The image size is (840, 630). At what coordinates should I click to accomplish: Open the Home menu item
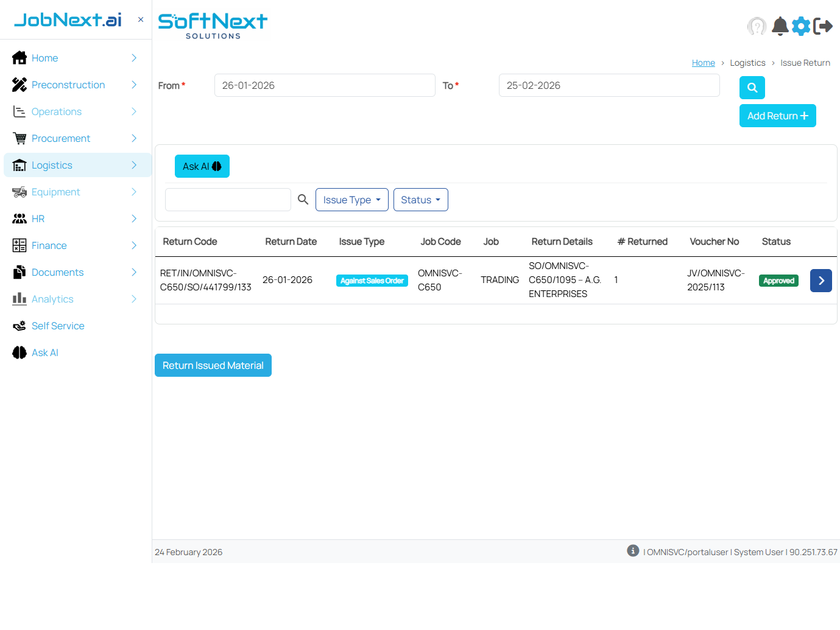45,58
